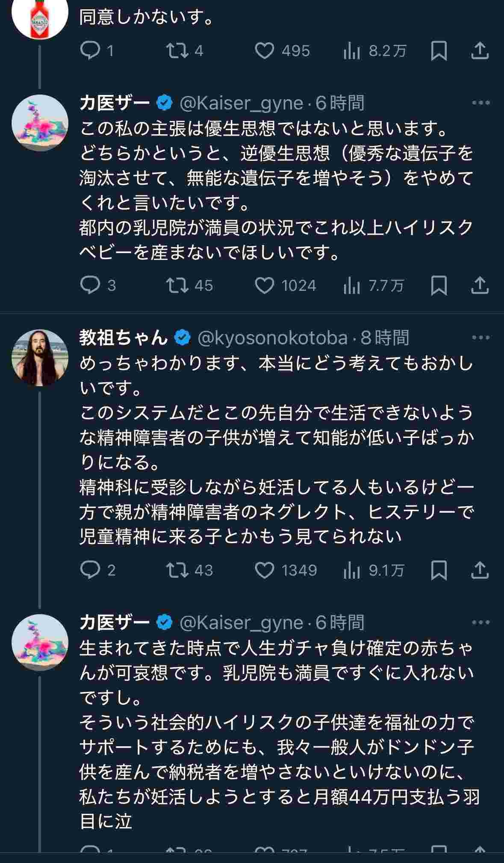Bookmark the 優生思想 tweet by カ医ザー

tap(439, 285)
